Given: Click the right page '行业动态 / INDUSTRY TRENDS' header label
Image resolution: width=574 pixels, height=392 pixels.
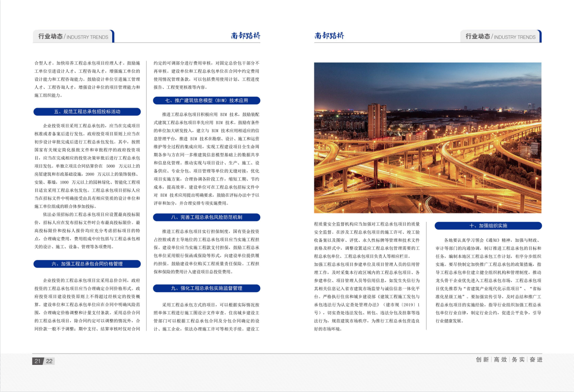Looking at the screenshot, I should click(501, 37).
